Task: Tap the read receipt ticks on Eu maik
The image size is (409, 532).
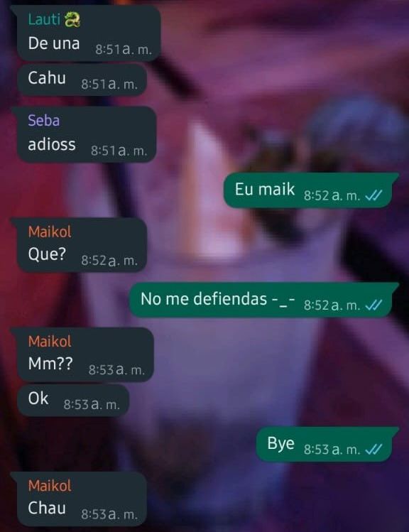Action: [x=373, y=195]
